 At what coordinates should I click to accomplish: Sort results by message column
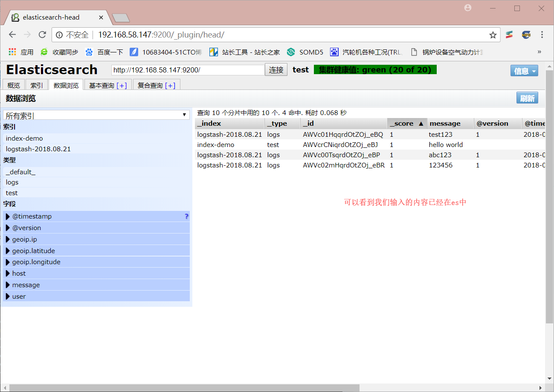(x=450, y=124)
